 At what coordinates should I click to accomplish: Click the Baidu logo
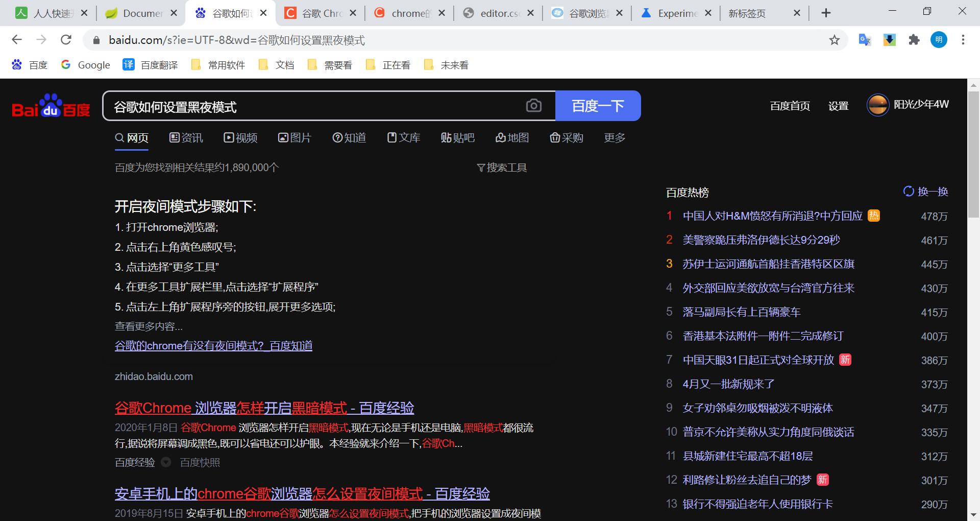(51, 106)
